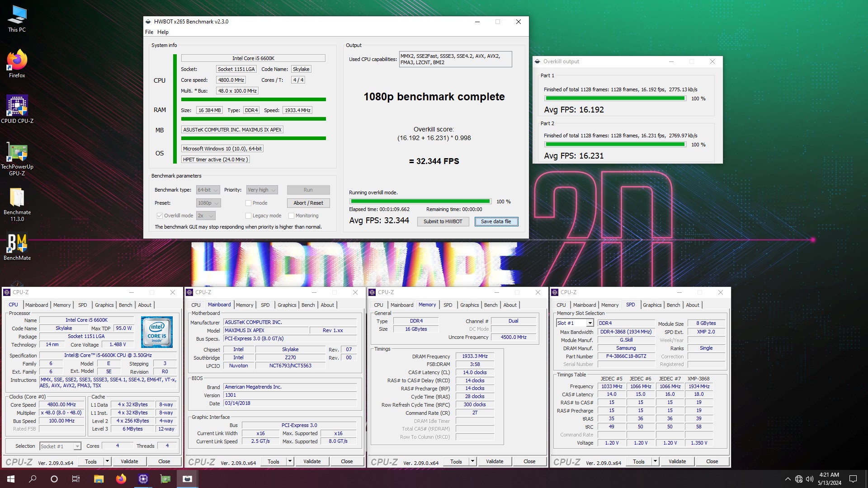This screenshot has height=488, width=868.
Task: Click Submit to HWBOT button
Action: coord(443,221)
